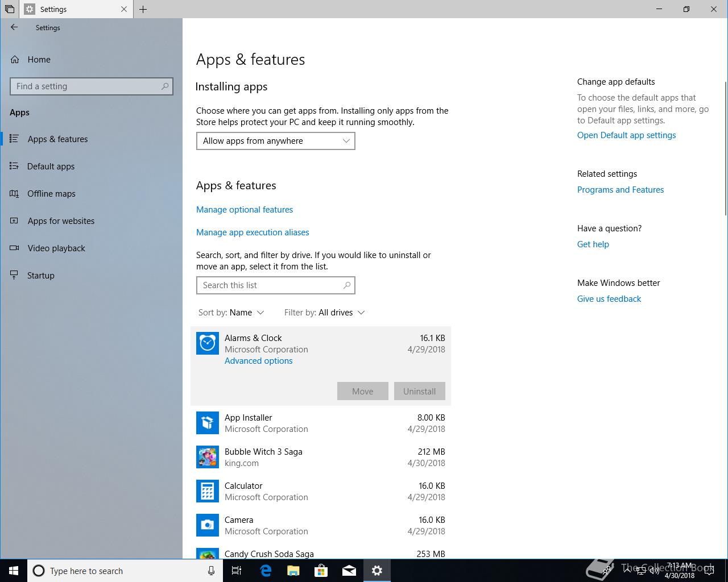Click magnifier icon in Search this list

click(347, 285)
